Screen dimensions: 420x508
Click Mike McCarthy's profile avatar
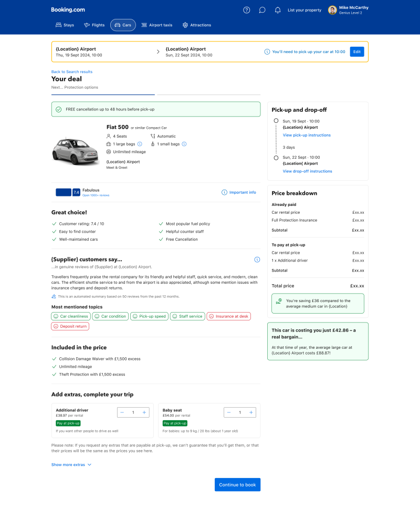[332, 10]
